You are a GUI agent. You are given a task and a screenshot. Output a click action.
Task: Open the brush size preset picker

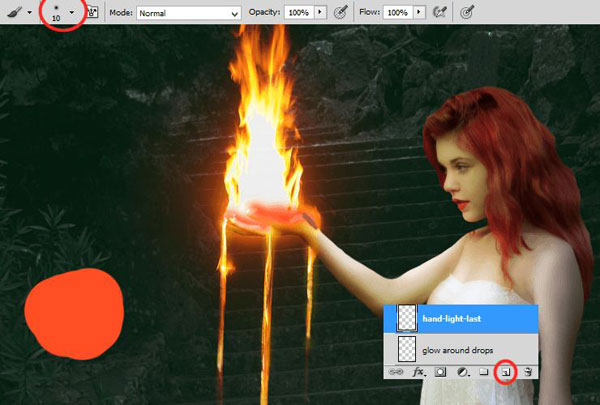(x=72, y=12)
